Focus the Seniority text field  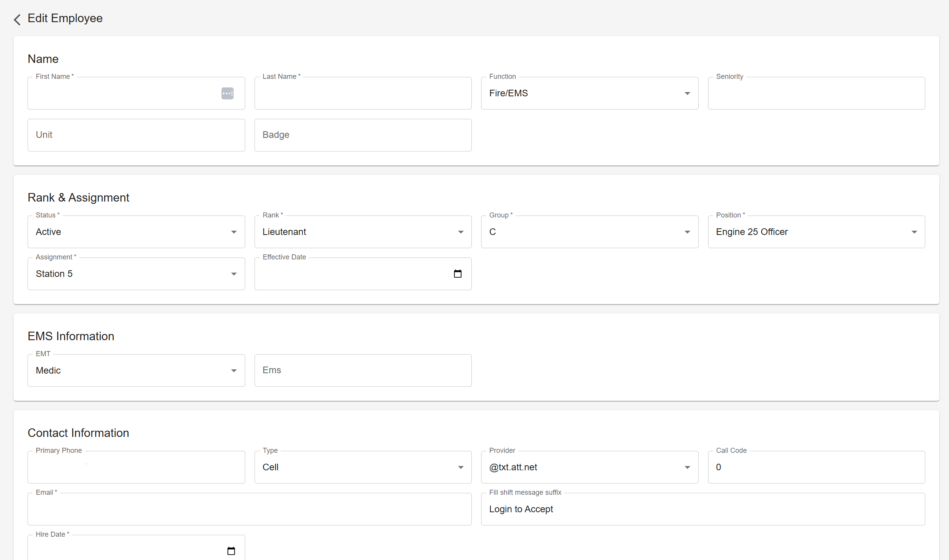pyautogui.click(x=816, y=93)
